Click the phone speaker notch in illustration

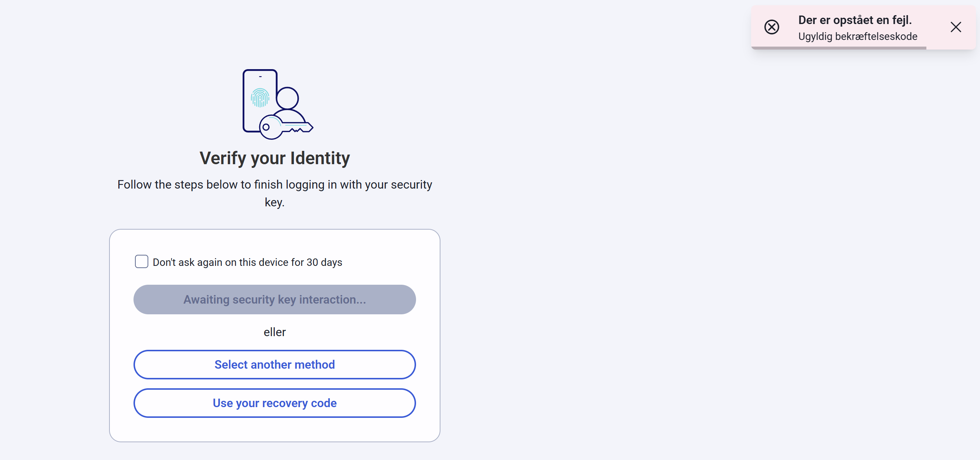[260, 77]
